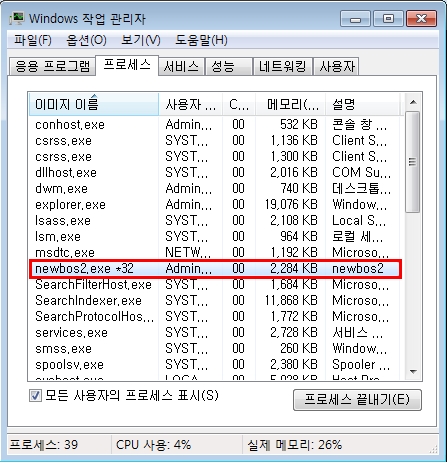Screen dimensions: 447x462
Task: Minimize the Task Manager window
Action: [x=355, y=19]
